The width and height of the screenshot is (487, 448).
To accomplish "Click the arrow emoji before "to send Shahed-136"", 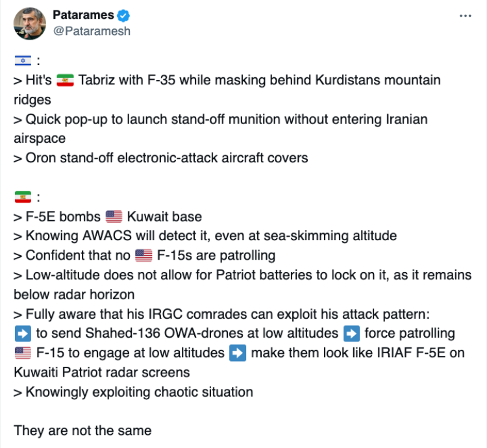I will [21, 334].
